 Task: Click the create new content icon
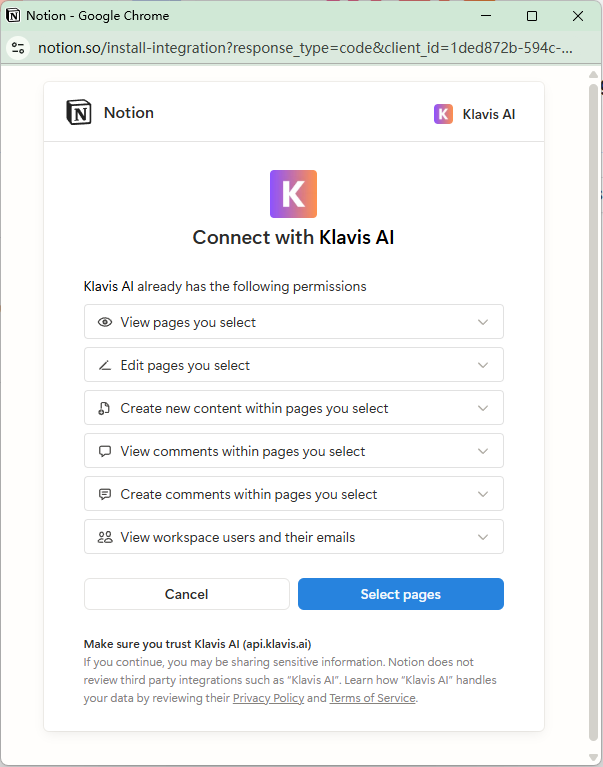click(105, 408)
